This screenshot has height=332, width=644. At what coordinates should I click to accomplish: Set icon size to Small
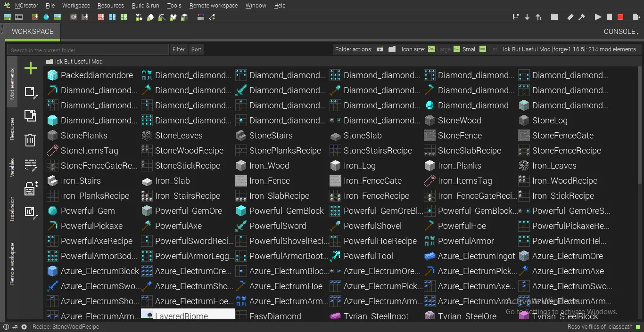coord(465,49)
